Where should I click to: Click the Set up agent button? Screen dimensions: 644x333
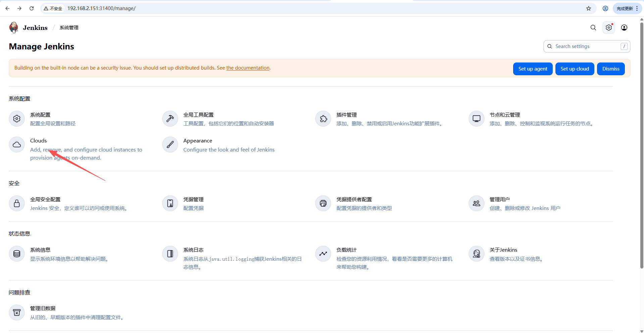click(x=533, y=69)
